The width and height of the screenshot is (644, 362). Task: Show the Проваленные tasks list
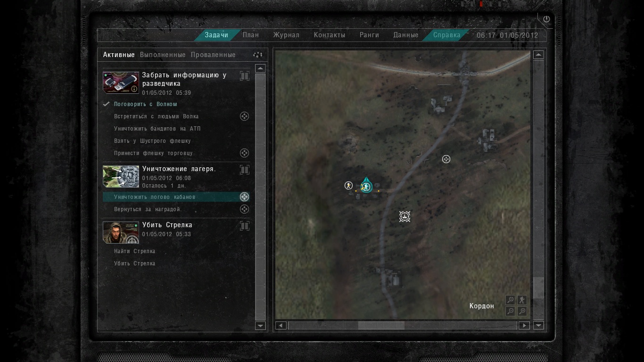point(213,55)
